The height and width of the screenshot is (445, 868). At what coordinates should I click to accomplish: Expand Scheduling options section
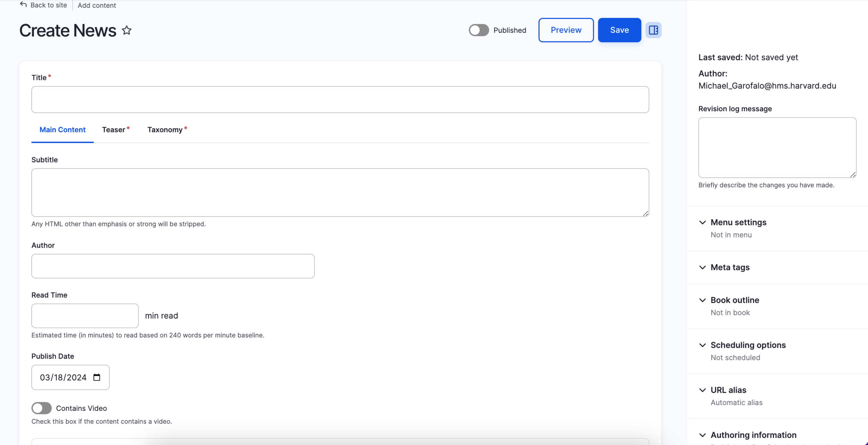[x=748, y=345]
